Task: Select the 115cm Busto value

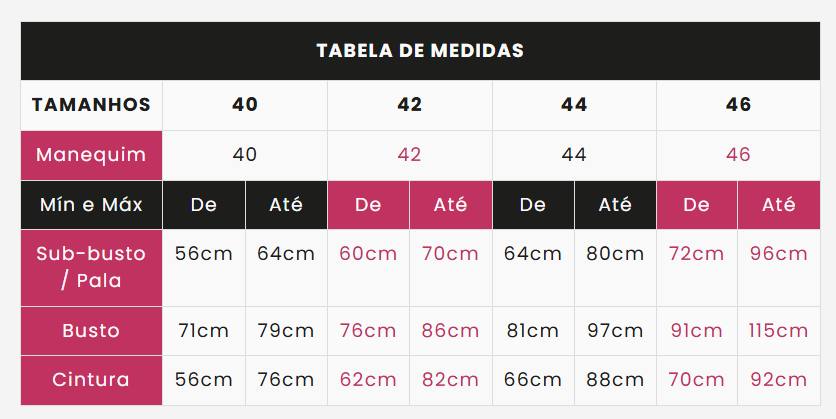Action: [779, 331]
